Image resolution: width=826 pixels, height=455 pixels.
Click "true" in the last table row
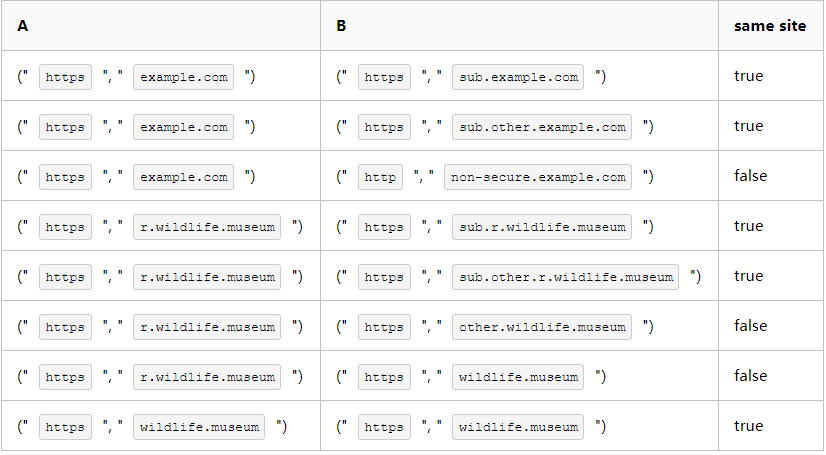coord(748,426)
